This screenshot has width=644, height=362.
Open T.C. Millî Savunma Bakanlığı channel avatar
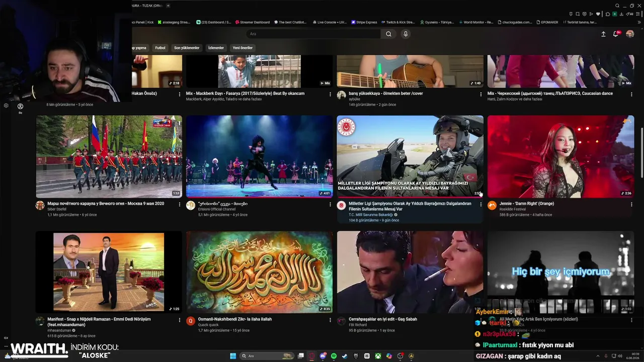click(341, 205)
